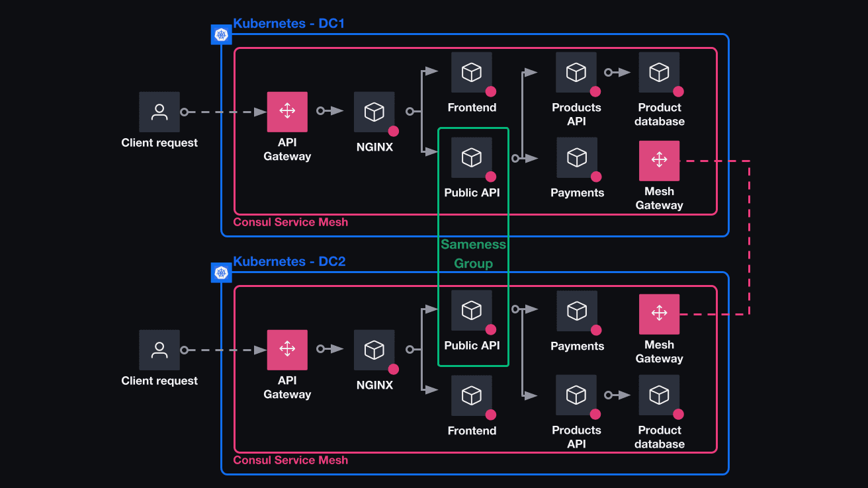
Task: Select the Public API icon in DC1
Action: pyautogui.click(x=472, y=157)
